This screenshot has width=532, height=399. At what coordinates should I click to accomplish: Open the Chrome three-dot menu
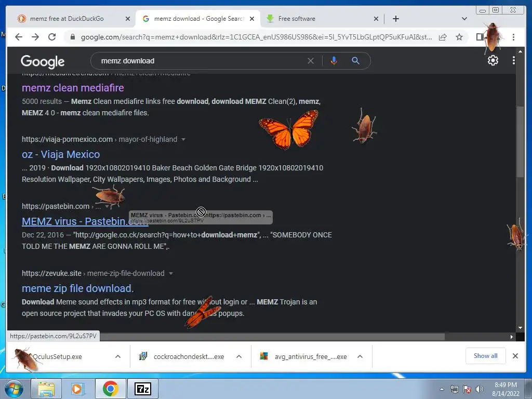(513, 37)
